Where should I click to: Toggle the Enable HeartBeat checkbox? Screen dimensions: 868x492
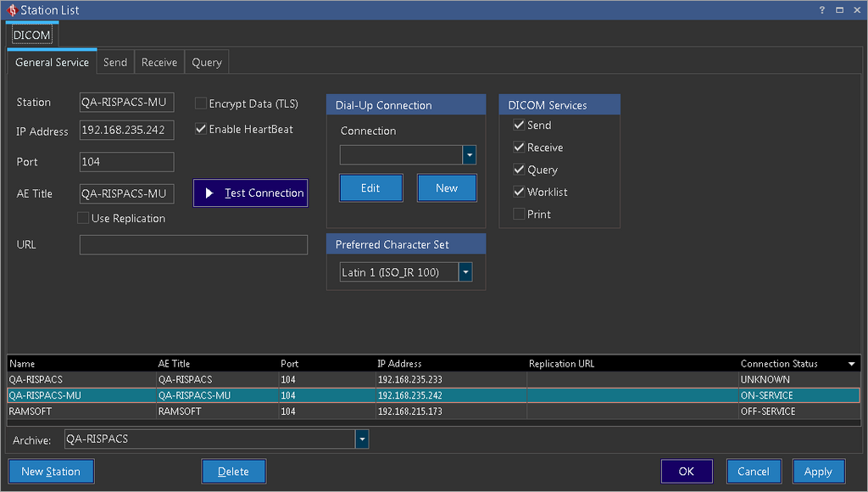[x=201, y=129]
